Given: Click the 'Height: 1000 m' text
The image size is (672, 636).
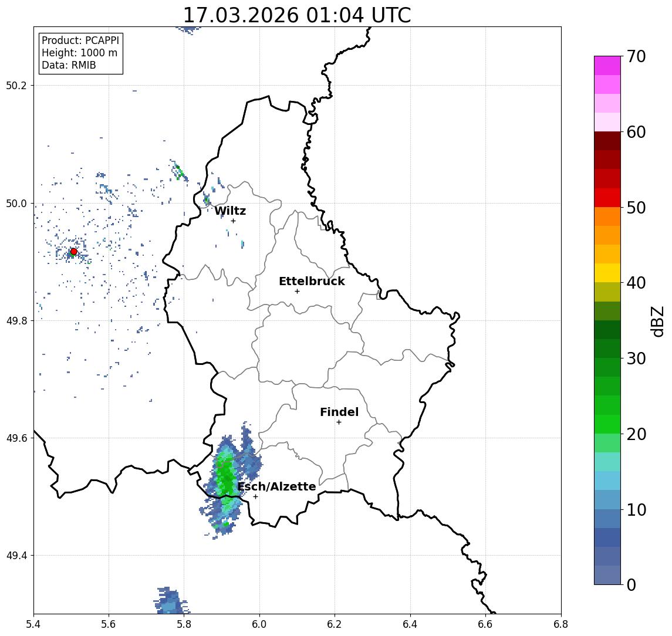Looking at the screenshot, I should (79, 53).
